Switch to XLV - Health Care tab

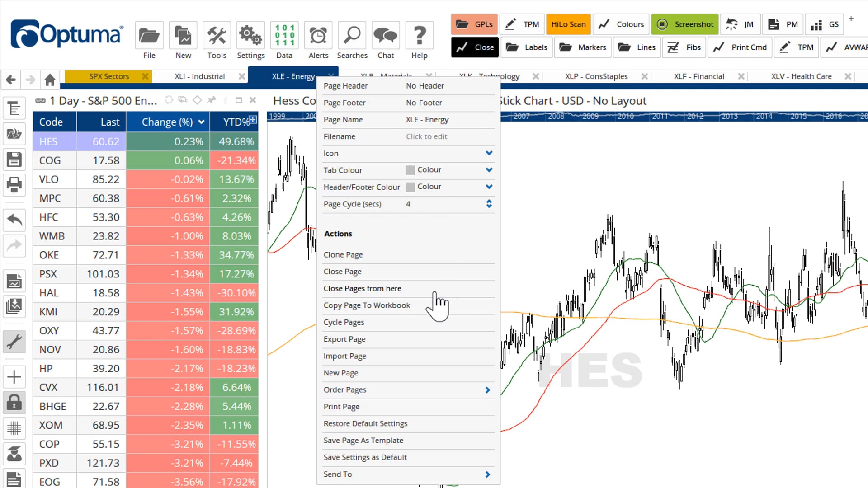tap(801, 76)
